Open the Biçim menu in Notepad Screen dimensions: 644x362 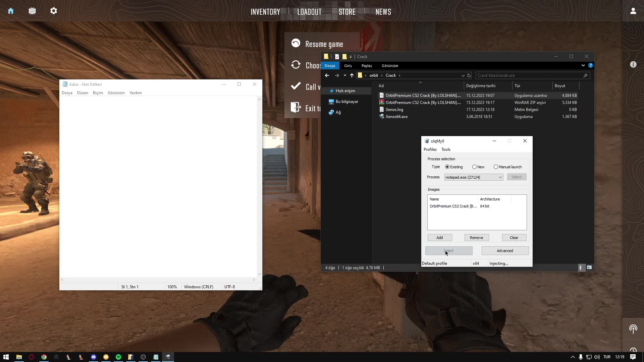click(98, 93)
